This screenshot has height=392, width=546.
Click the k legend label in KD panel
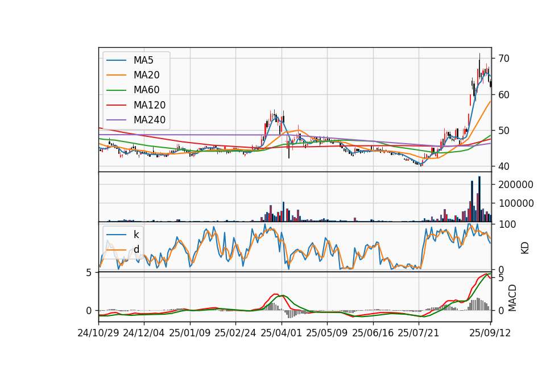coord(136,235)
